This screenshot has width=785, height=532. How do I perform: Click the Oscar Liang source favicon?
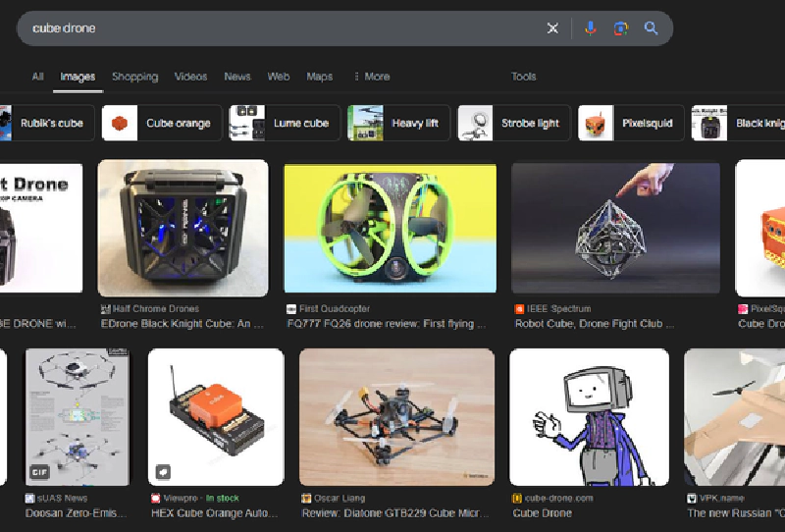point(306,499)
